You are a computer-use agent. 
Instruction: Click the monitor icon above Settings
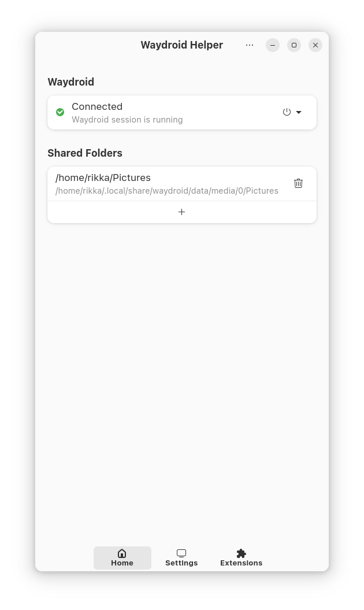tap(181, 553)
